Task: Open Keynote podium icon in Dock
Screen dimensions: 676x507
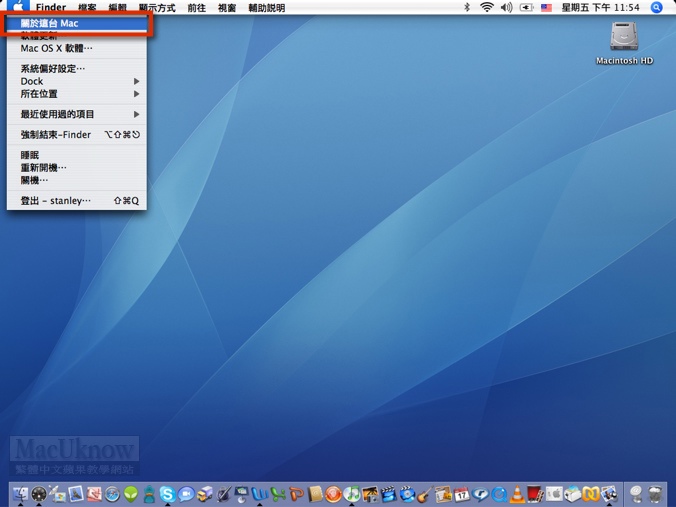Action: [241, 494]
